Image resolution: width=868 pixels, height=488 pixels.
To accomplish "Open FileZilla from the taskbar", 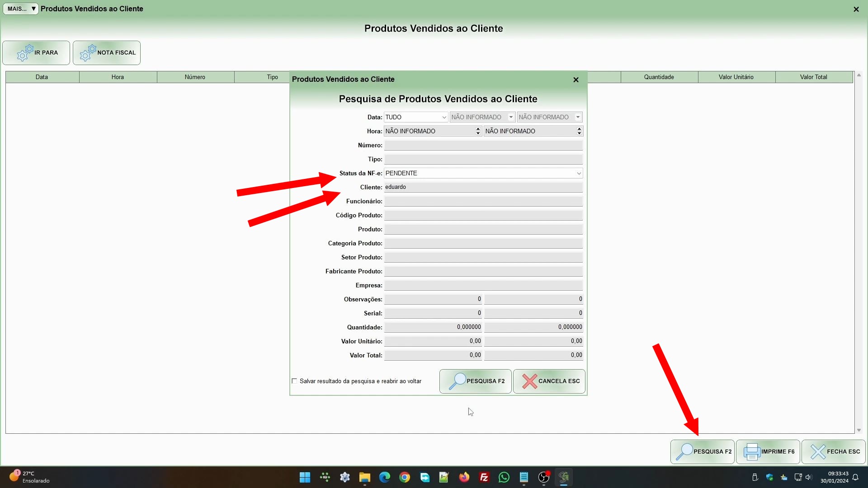I will [484, 478].
